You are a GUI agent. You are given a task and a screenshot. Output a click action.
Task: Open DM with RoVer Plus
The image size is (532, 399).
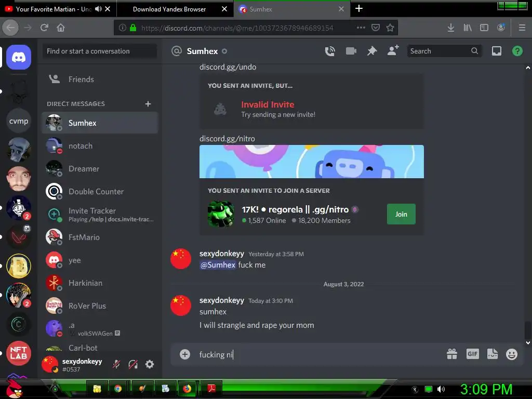point(100,305)
